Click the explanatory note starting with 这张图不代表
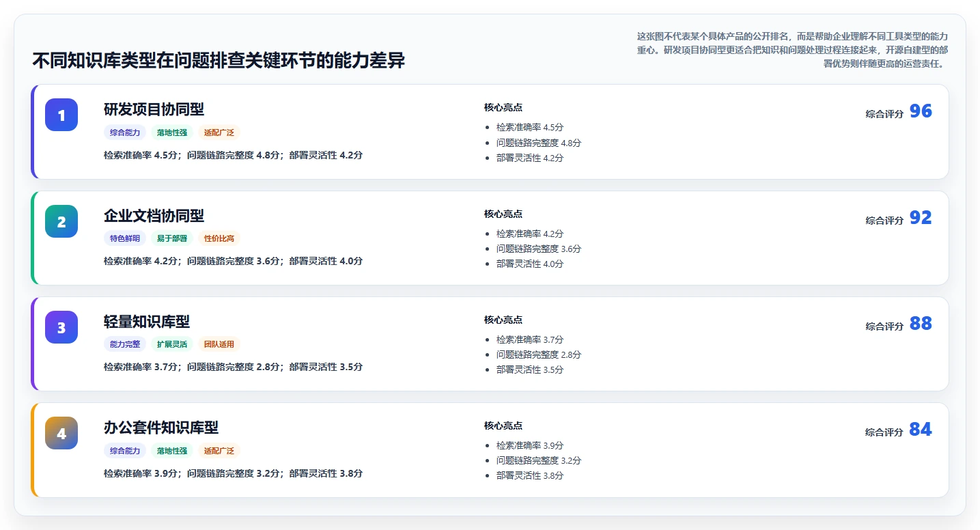 [792, 50]
